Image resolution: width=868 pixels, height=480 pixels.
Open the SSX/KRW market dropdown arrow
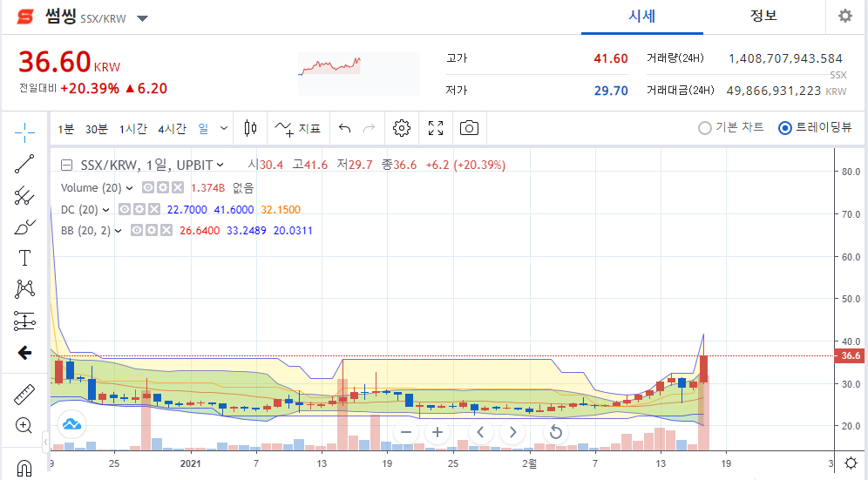click(x=142, y=18)
